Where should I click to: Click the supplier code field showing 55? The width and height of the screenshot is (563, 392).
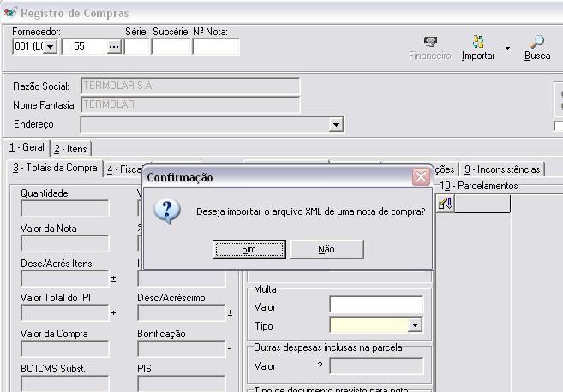coord(84,46)
